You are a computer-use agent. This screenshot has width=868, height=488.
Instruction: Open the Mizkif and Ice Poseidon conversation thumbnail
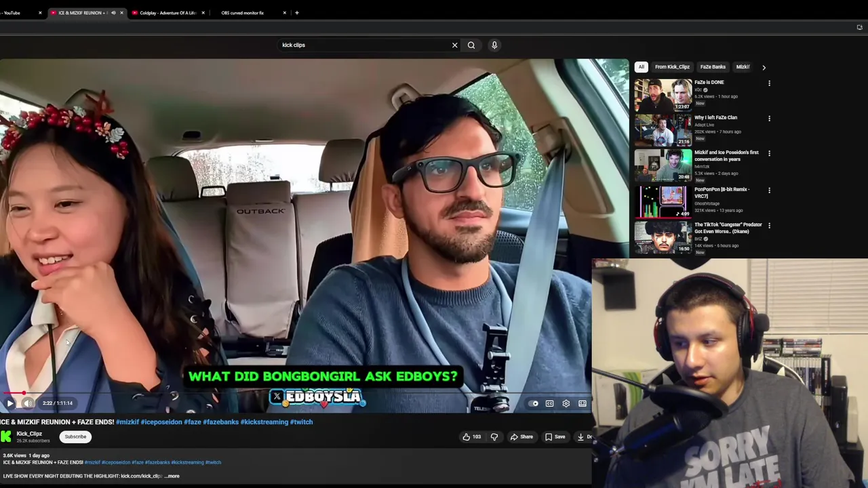(x=663, y=165)
